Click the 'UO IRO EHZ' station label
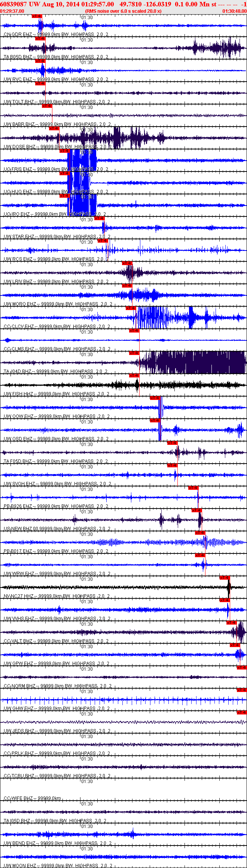 [x=17, y=214]
